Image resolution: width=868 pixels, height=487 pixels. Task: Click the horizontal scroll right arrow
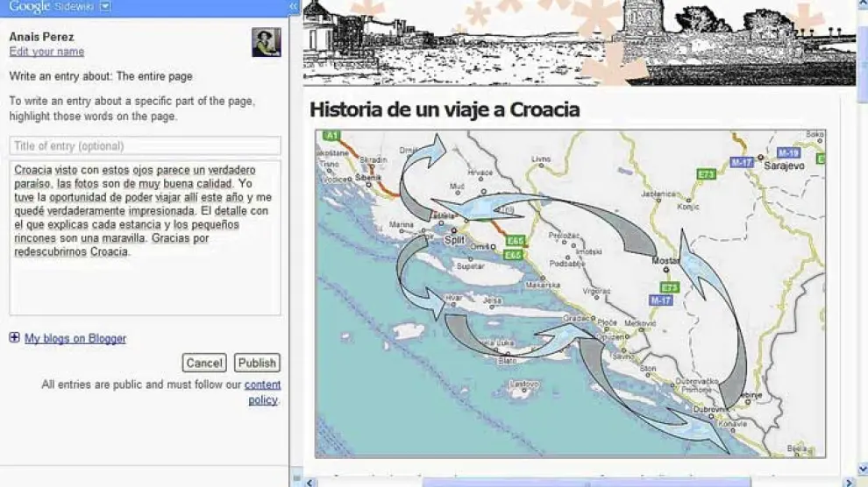tap(848, 481)
